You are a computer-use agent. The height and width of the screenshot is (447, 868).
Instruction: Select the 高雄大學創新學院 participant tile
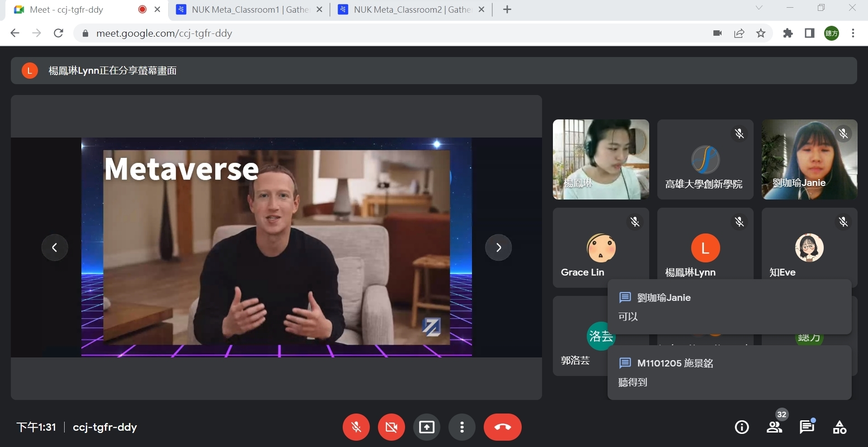(x=705, y=159)
